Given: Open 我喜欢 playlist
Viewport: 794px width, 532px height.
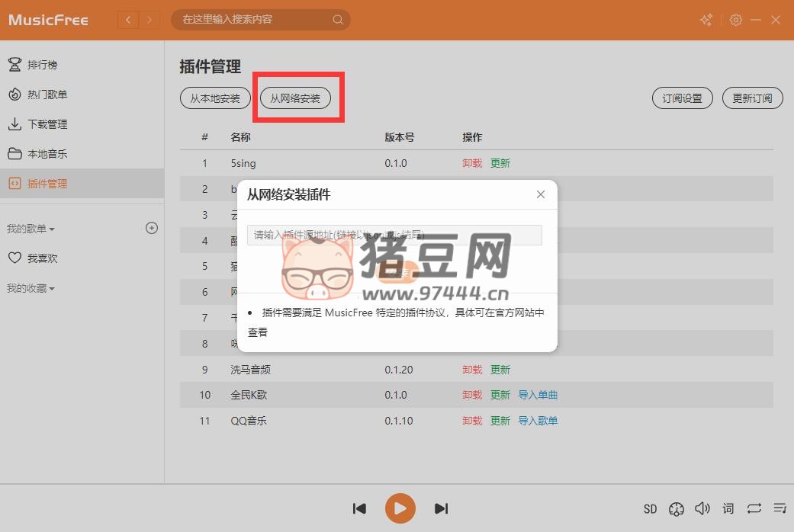Looking at the screenshot, I should point(82,258).
